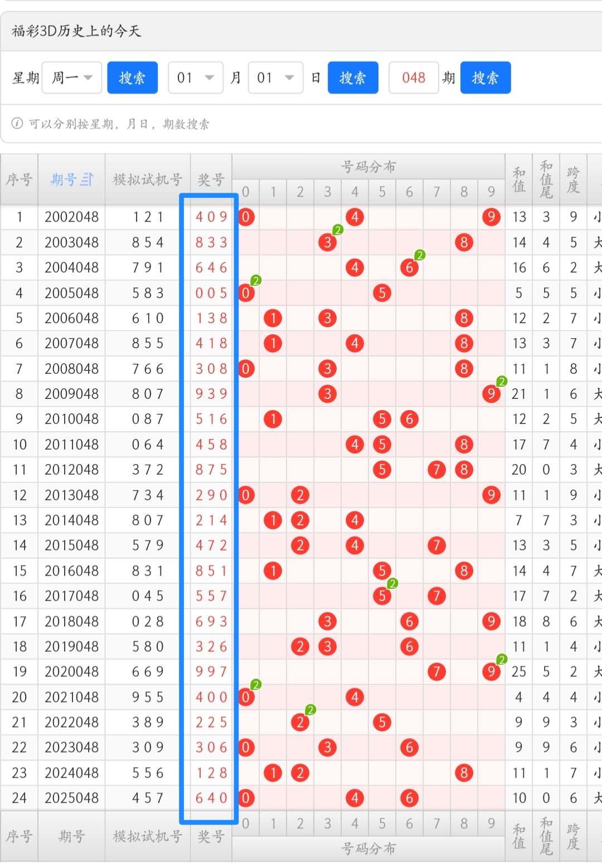Click red ball 7 in row 2015048
Image resolution: width=602 pixels, height=868 pixels.
click(x=436, y=545)
